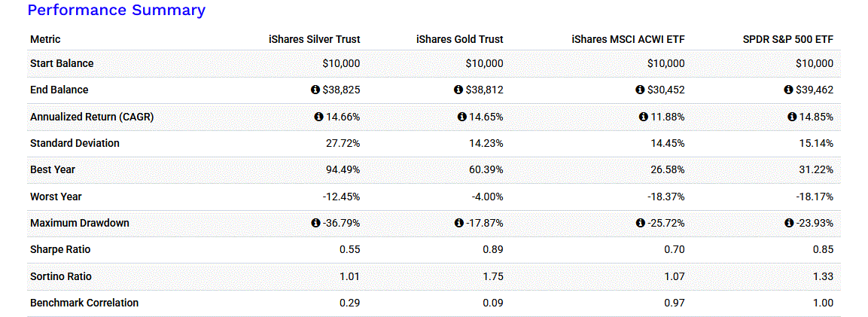Image resolution: width=868 pixels, height=317 pixels.
Task: Click the SPDR S&P 500 ETF header
Action: pyautogui.click(x=787, y=39)
